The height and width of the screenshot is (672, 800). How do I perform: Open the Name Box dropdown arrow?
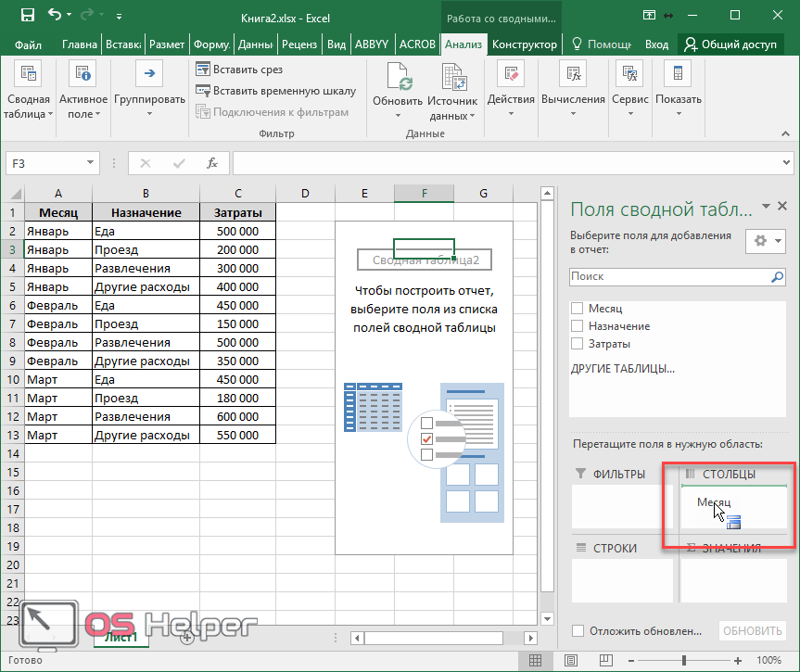pyautogui.click(x=91, y=163)
